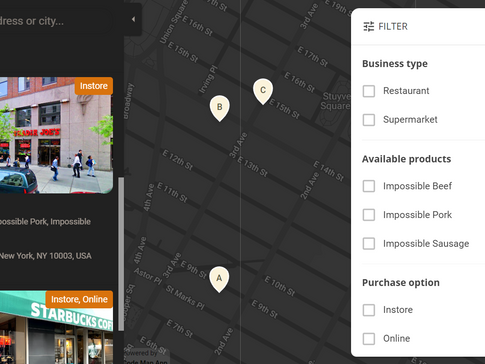The height and width of the screenshot is (364, 485).
Task: Open the Starbucks Coffee store photo
Action: point(56,327)
